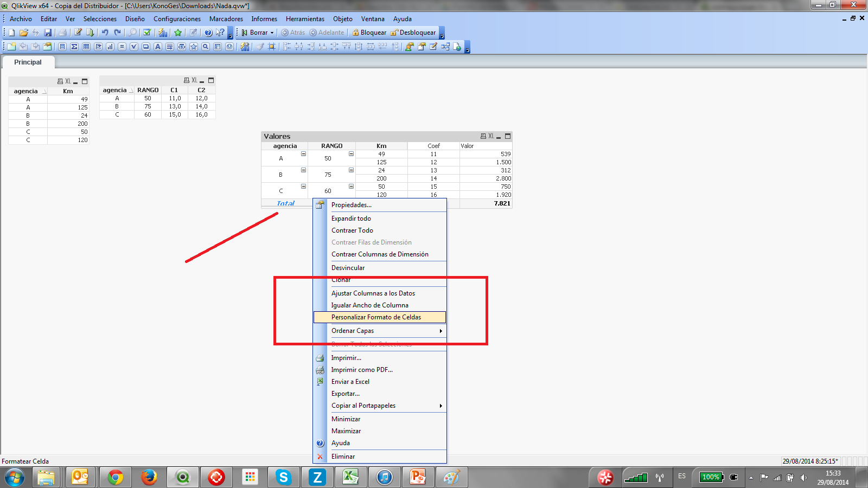
Task: Collapse RANGO 50 row in Valores table
Action: (x=351, y=154)
